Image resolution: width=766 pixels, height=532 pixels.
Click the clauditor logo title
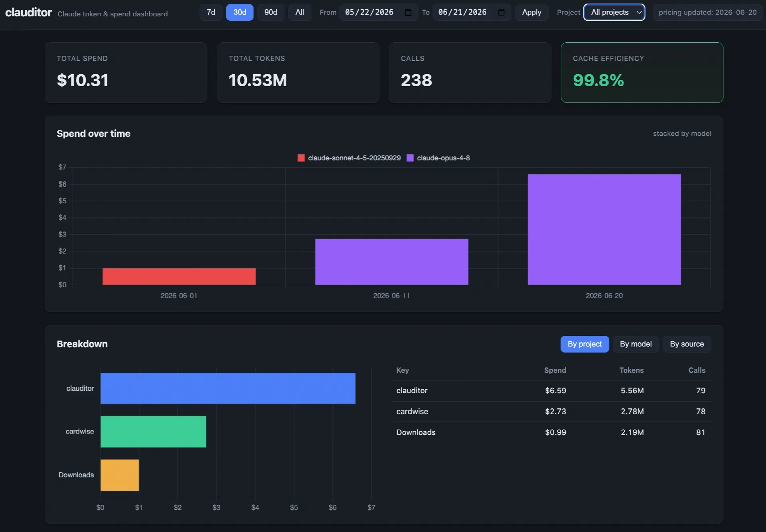pyautogui.click(x=28, y=12)
